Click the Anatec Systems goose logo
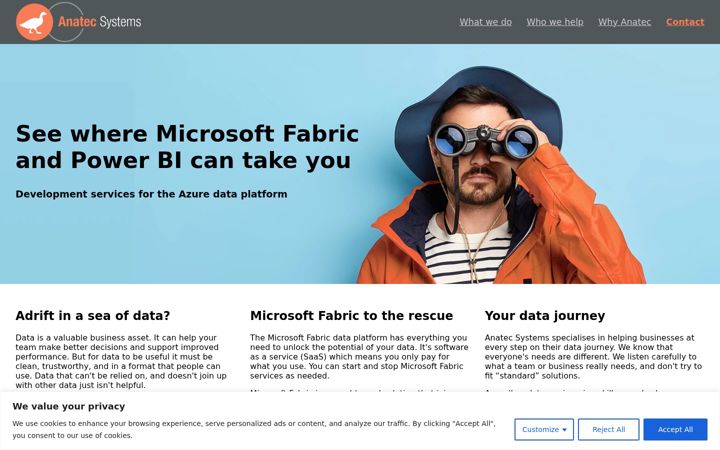Screen dimensions: 720x450 (x=79, y=22)
